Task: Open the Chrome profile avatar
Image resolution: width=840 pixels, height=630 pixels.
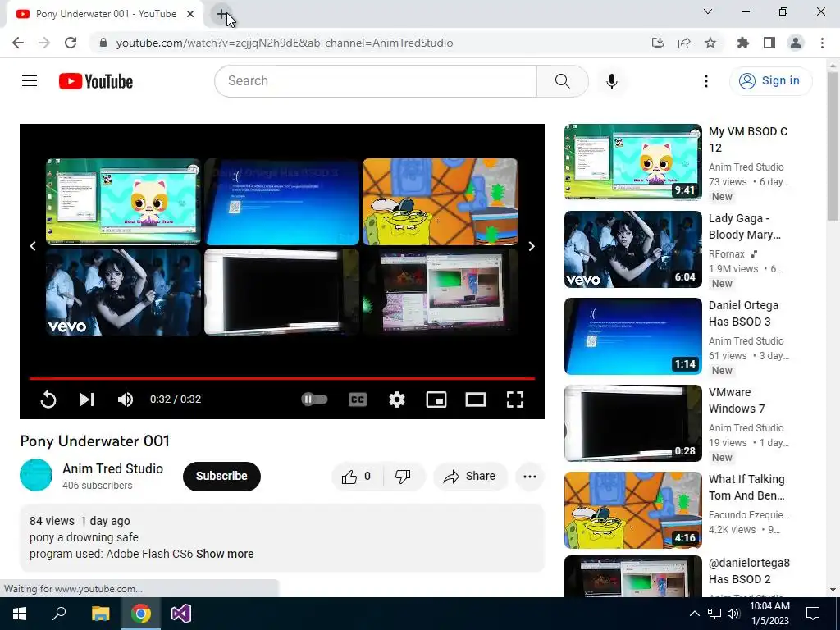Action: 796,43
